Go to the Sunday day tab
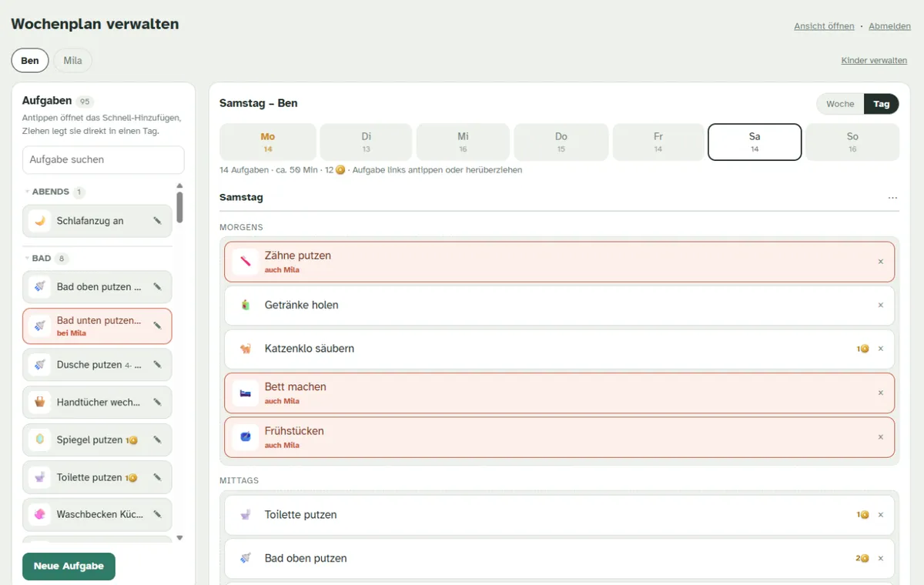The image size is (924, 585). [x=852, y=142]
